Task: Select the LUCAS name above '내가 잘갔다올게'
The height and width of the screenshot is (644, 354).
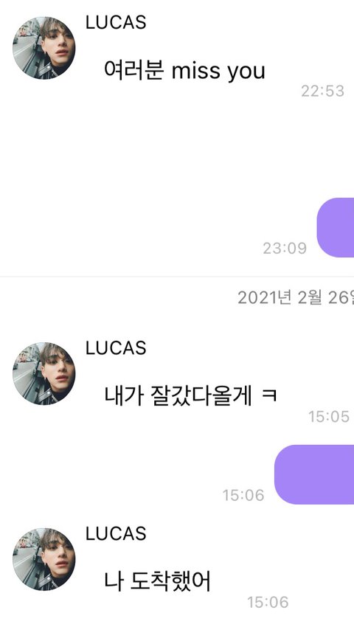Action: 116,348
